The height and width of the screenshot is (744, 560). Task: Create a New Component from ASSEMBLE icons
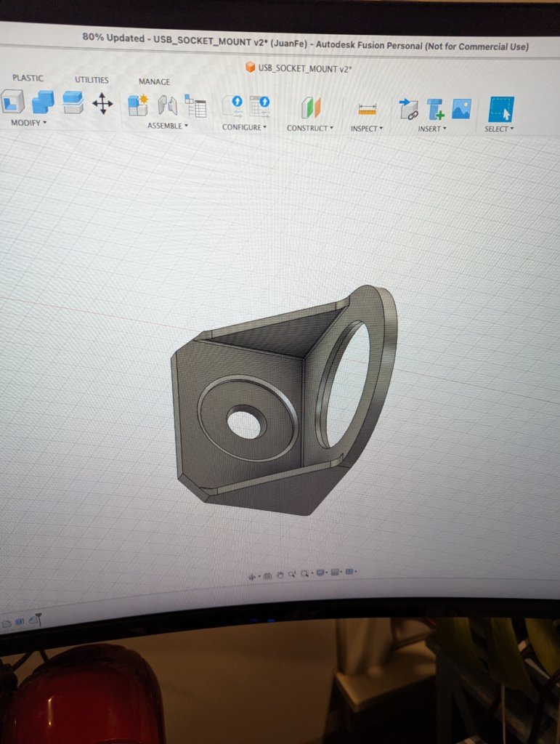(x=138, y=105)
